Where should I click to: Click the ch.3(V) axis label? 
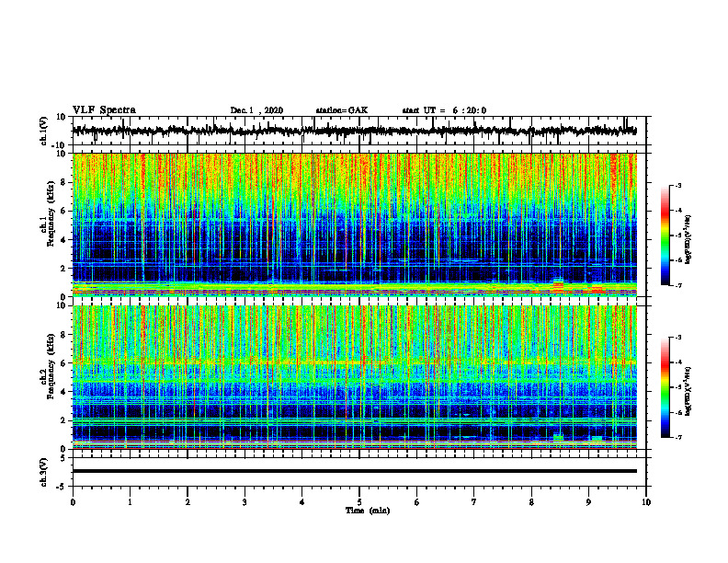point(43,473)
